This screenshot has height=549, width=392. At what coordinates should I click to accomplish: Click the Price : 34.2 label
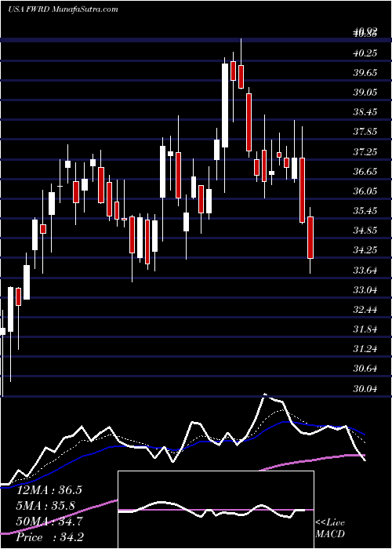coord(49,537)
